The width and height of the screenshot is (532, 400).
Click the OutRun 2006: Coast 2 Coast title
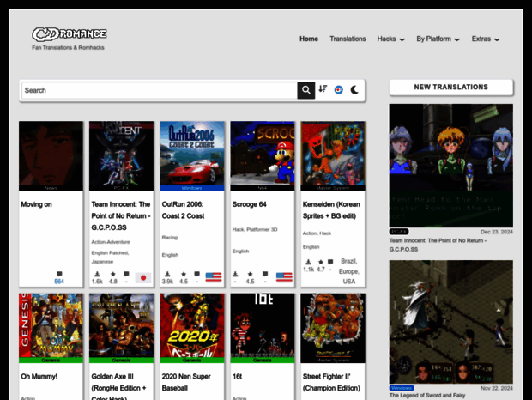tap(184, 210)
